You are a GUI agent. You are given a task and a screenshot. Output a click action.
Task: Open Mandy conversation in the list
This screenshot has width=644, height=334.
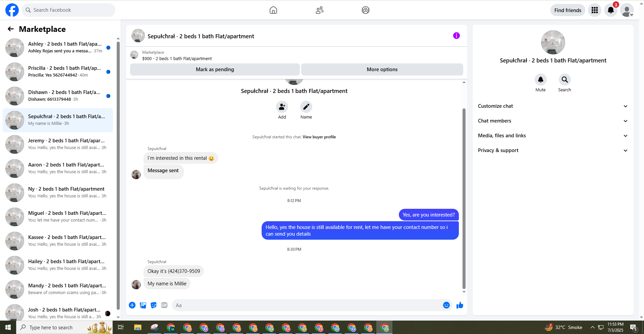click(58, 289)
